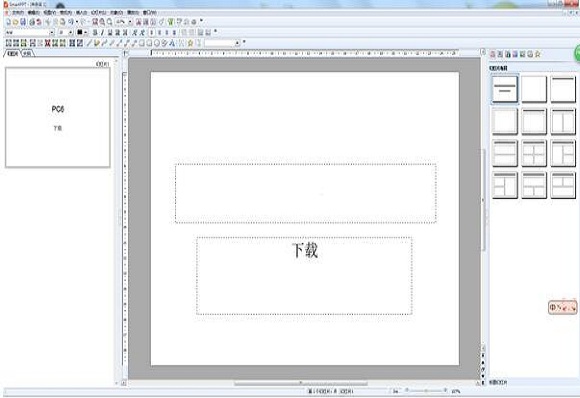This screenshot has width=580, height=398.
Task: Open the font size dropdown
Action: point(70,33)
